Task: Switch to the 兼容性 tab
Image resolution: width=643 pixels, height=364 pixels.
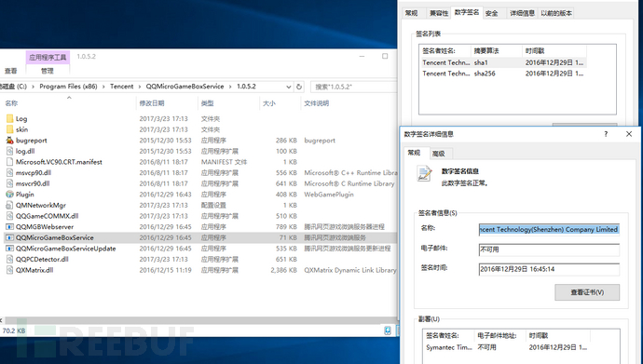Action: pos(438,13)
